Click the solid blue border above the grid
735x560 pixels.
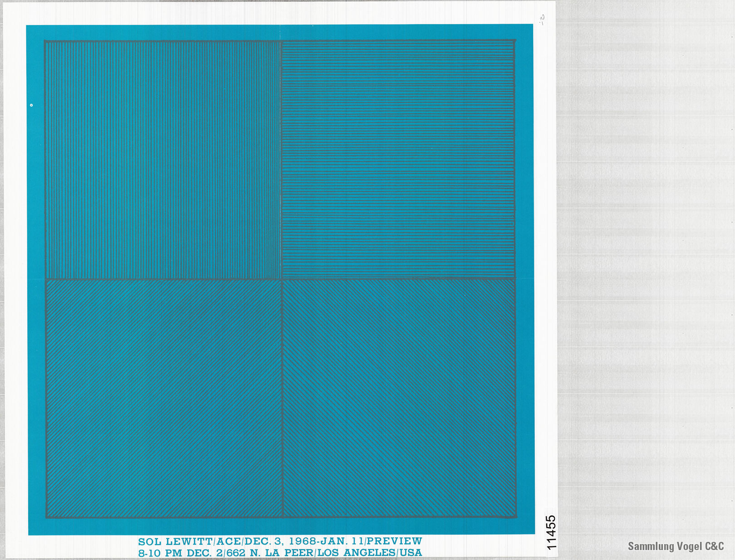click(280, 32)
